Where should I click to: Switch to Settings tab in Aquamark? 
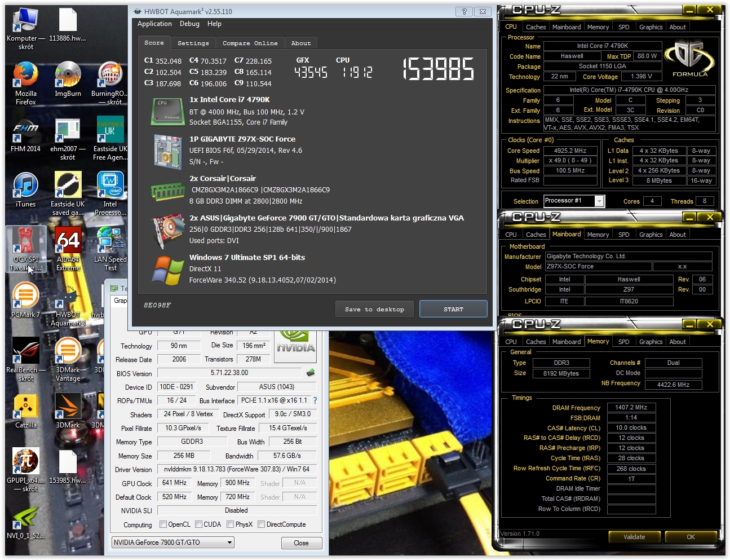[x=193, y=43]
